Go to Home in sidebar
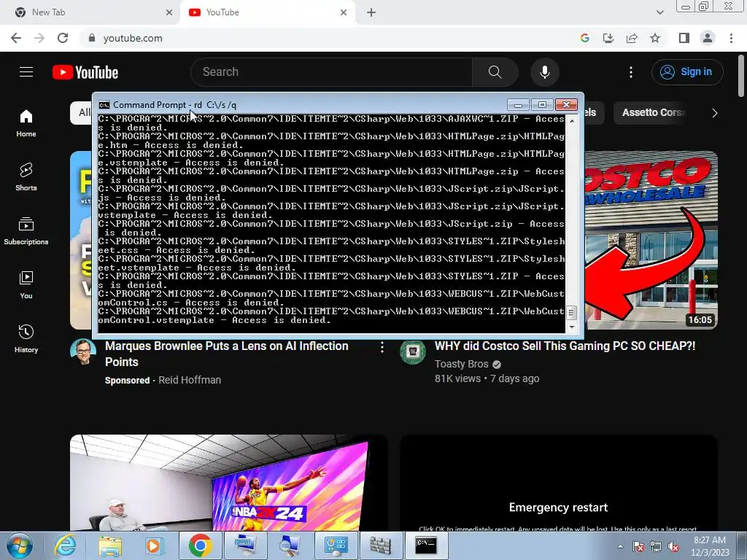747x560 pixels. (x=26, y=123)
